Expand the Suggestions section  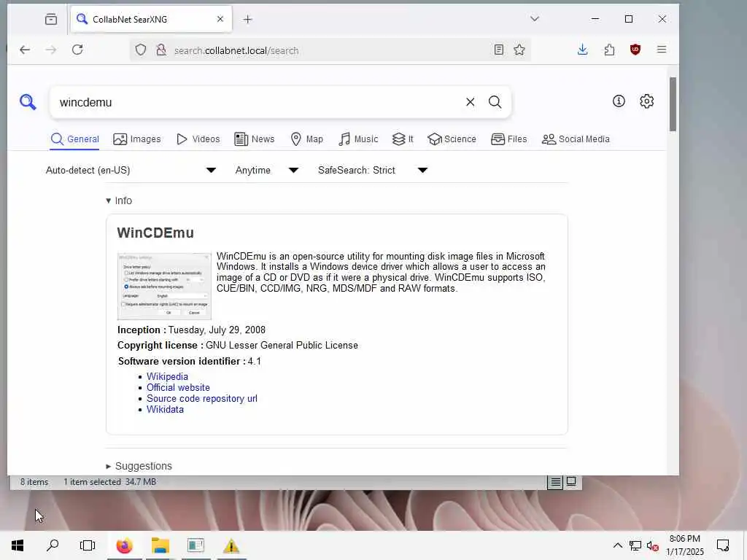pyautogui.click(x=139, y=466)
